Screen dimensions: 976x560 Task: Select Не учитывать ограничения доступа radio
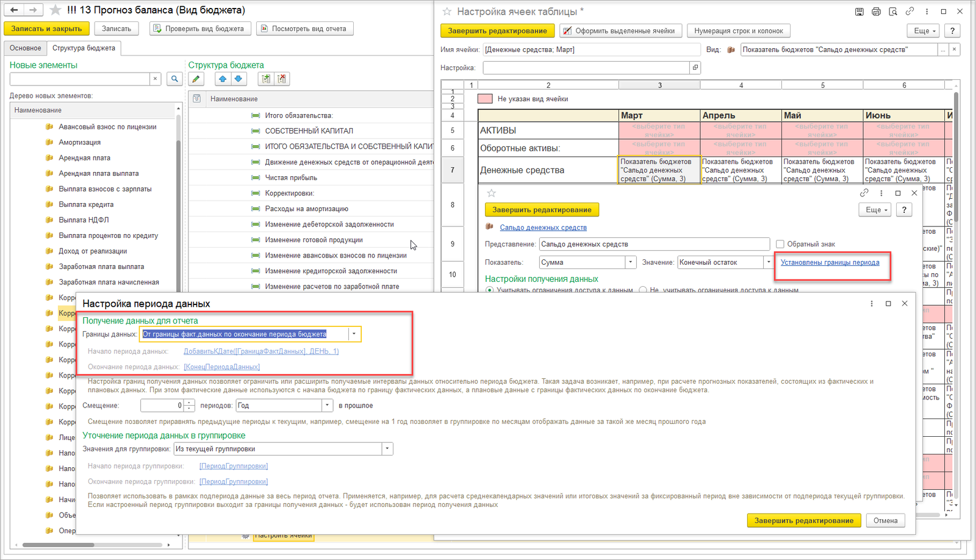(x=643, y=290)
